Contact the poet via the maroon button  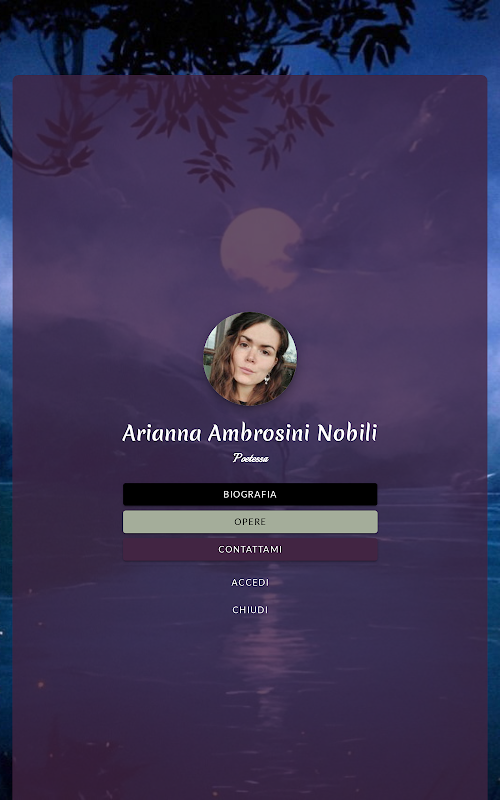(250, 549)
